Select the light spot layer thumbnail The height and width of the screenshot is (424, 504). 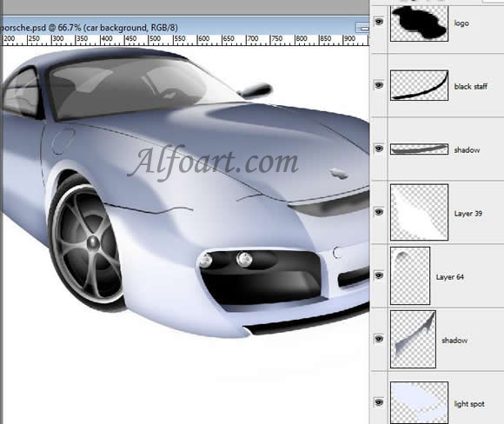tap(419, 402)
